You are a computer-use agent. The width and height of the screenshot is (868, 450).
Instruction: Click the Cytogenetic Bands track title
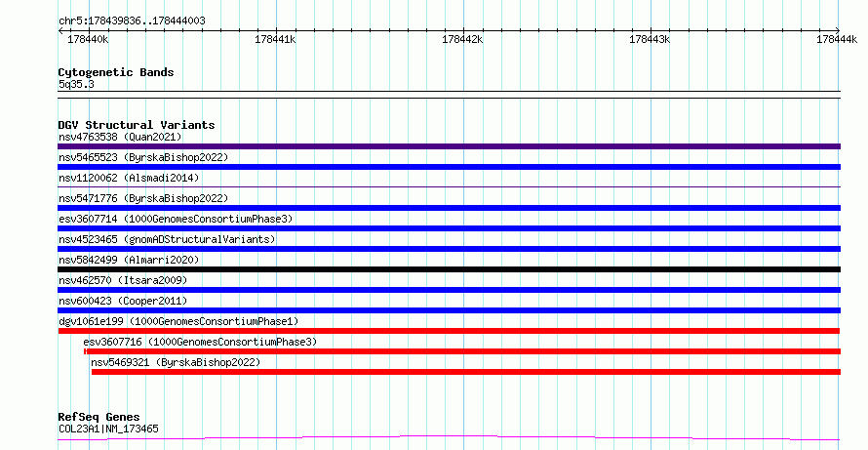116,72
